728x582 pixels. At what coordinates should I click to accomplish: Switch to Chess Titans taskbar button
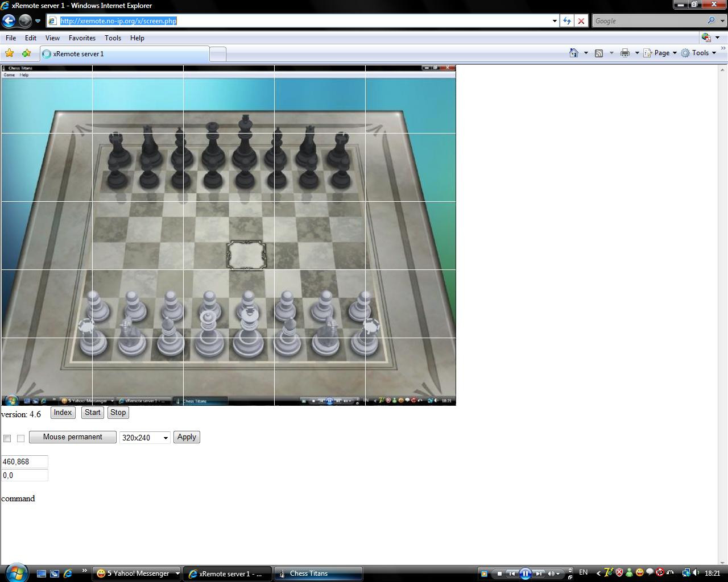pyautogui.click(x=318, y=573)
